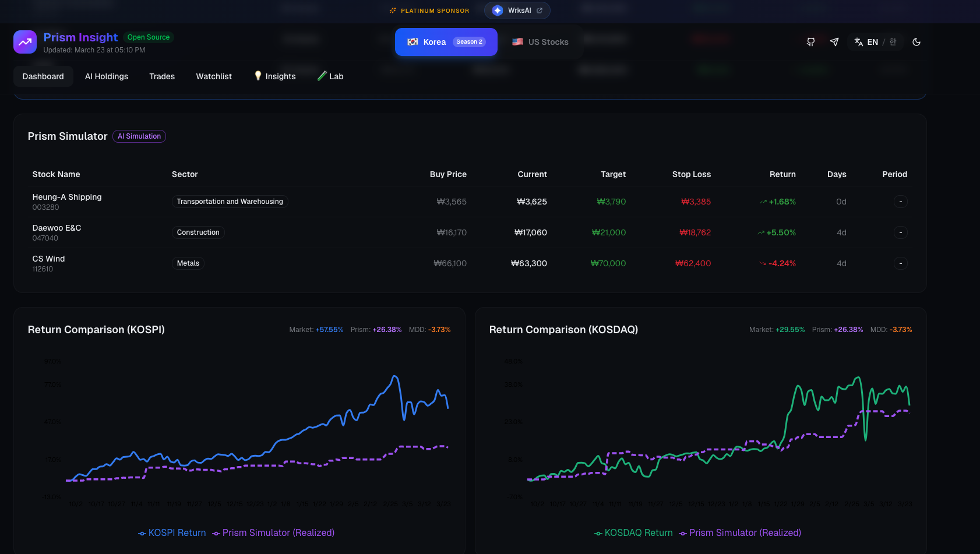Click the Prism Insight logo icon
The height and width of the screenshot is (554, 980).
(24, 41)
